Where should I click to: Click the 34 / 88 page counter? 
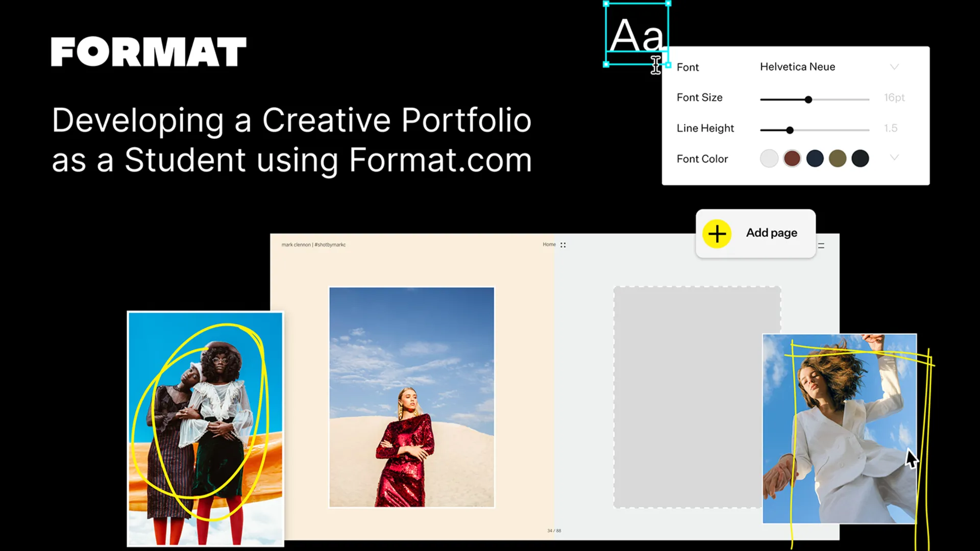554,531
